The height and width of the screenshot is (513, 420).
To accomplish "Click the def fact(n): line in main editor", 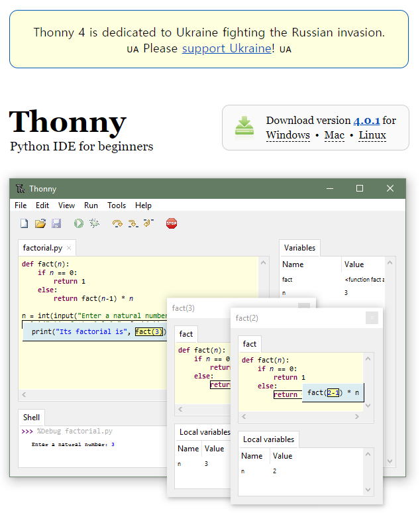I will coord(46,264).
